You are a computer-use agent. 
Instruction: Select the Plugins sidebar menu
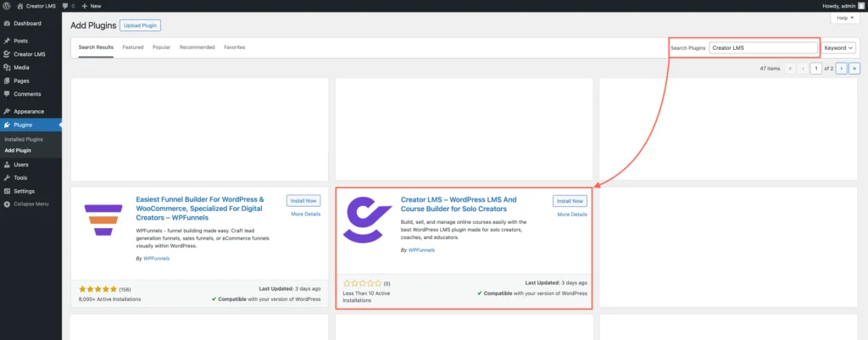31,125
